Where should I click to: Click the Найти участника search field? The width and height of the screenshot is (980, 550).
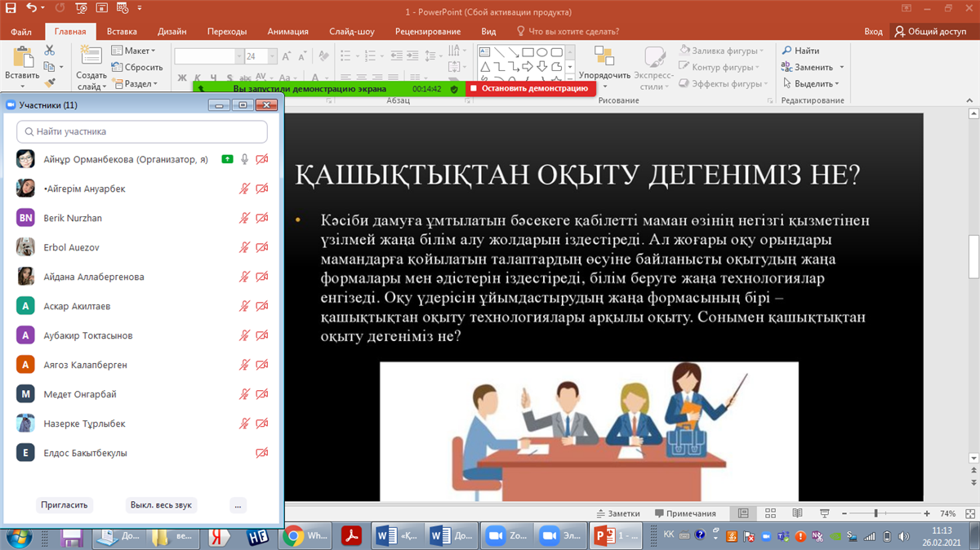point(142,131)
